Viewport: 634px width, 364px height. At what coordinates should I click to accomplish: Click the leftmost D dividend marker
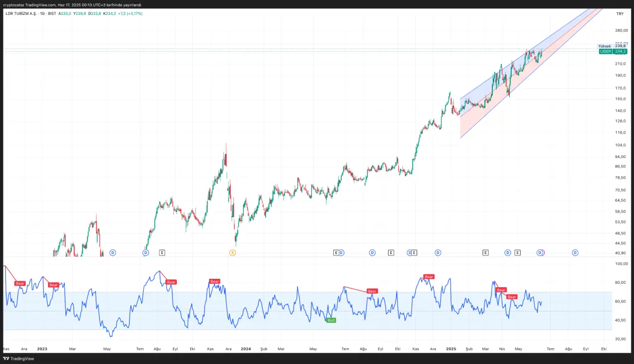click(112, 253)
